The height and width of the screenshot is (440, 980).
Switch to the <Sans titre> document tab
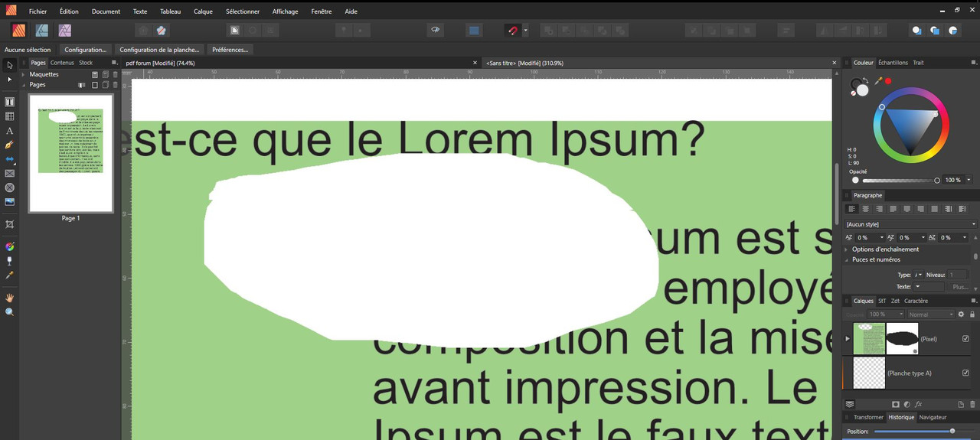(x=524, y=63)
